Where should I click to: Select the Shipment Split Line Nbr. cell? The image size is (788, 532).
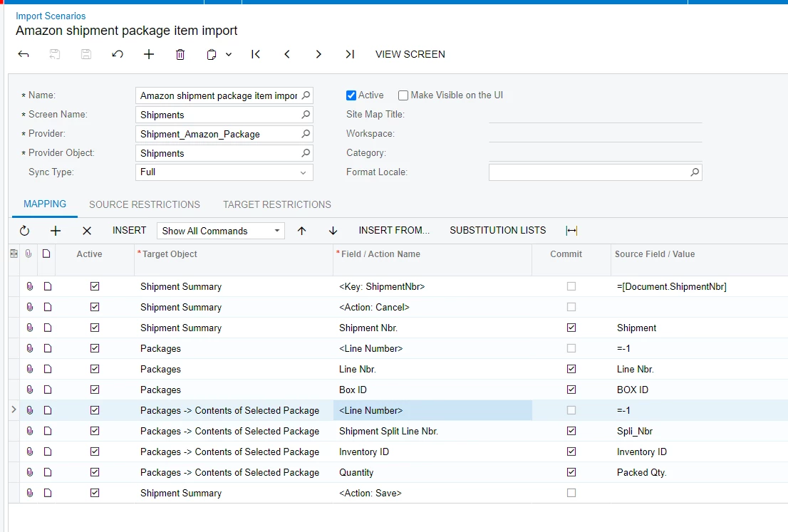coord(432,431)
